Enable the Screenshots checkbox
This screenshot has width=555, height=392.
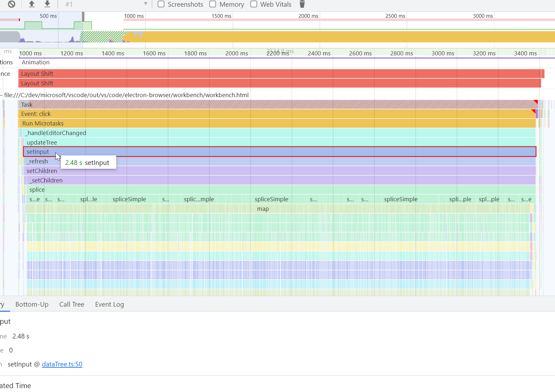[161, 4]
